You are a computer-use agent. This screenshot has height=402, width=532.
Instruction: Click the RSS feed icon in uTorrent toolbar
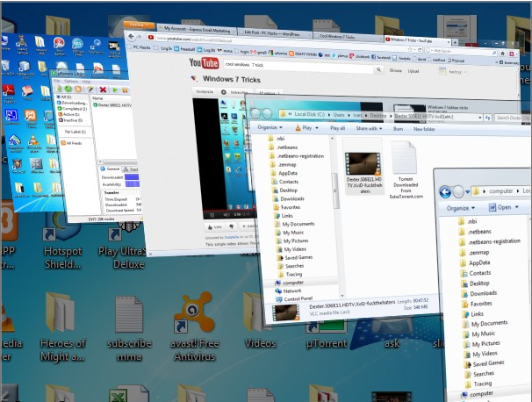click(78, 89)
